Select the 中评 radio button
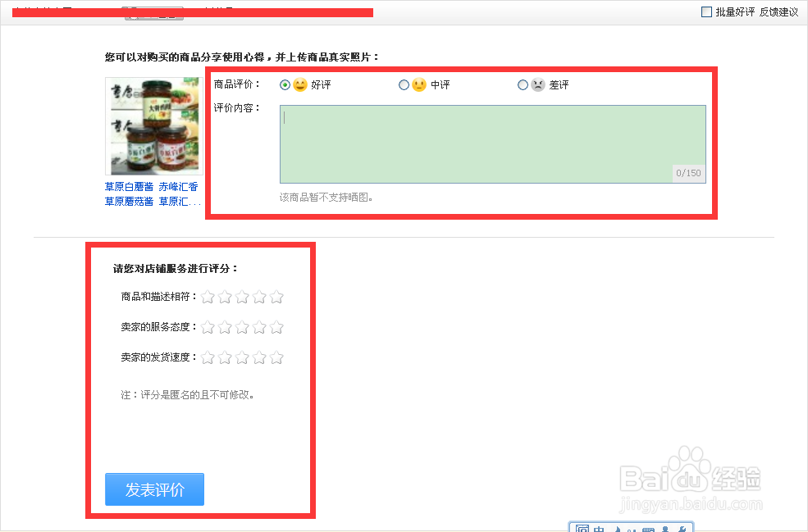This screenshot has height=532, width=808. (404, 84)
